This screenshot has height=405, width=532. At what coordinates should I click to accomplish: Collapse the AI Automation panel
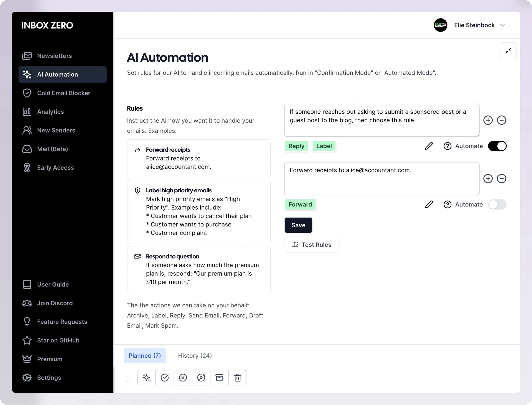tap(508, 51)
